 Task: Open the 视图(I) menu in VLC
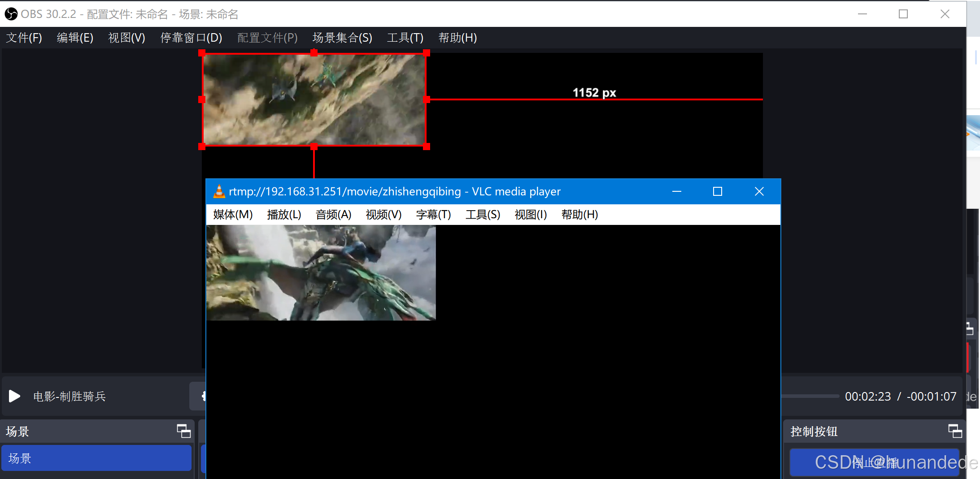(x=531, y=215)
